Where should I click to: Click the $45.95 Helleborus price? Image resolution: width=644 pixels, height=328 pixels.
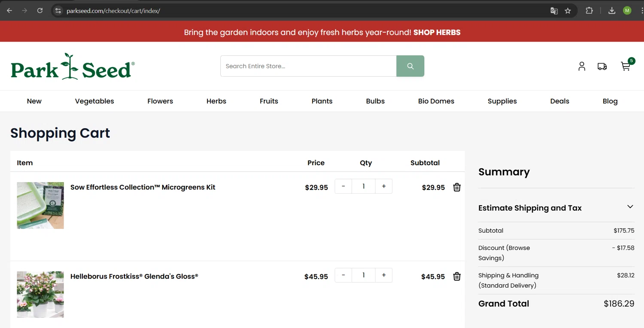click(316, 277)
